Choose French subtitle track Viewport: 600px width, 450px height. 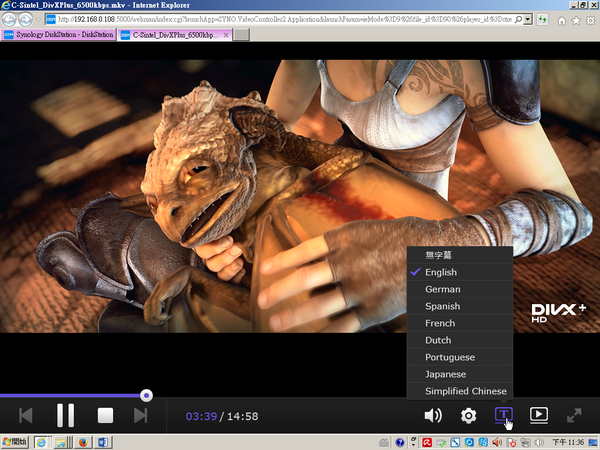[440, 323]
